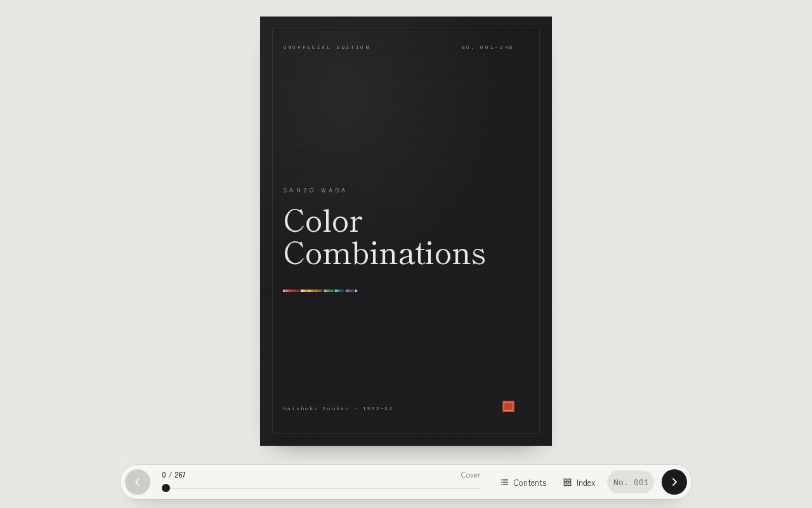The image size is (812, 508).
Task: Click the red seal square on cover
Action: click(508, 406)
